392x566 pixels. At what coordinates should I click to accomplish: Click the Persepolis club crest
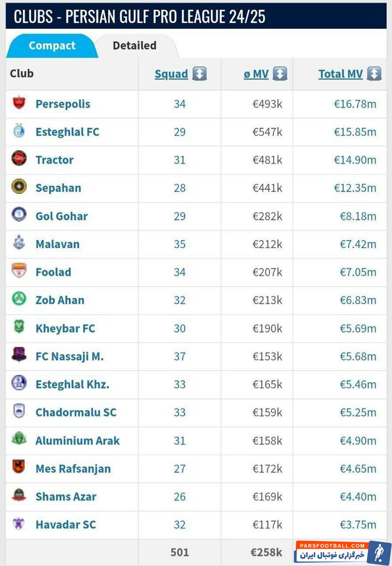point(18,104)
